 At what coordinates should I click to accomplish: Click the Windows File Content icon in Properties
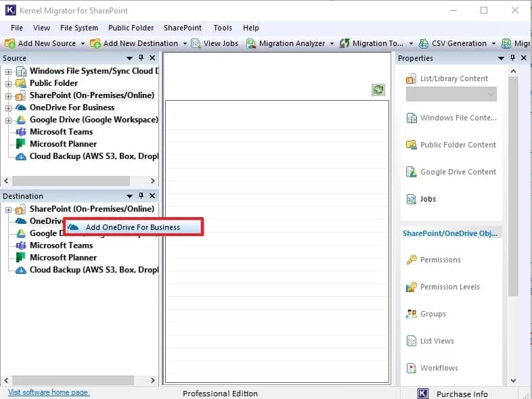[x=412, y=118]
